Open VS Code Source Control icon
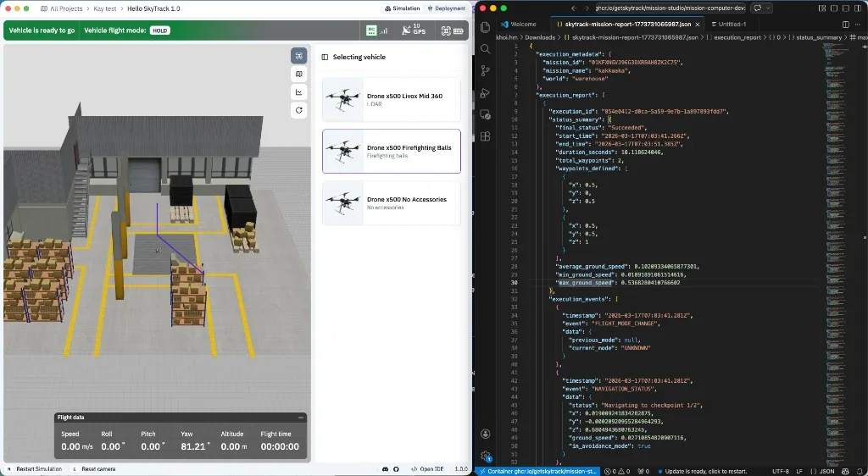This screenshot has width=868, height=476. pyautogui.click(x=486, y=71)
